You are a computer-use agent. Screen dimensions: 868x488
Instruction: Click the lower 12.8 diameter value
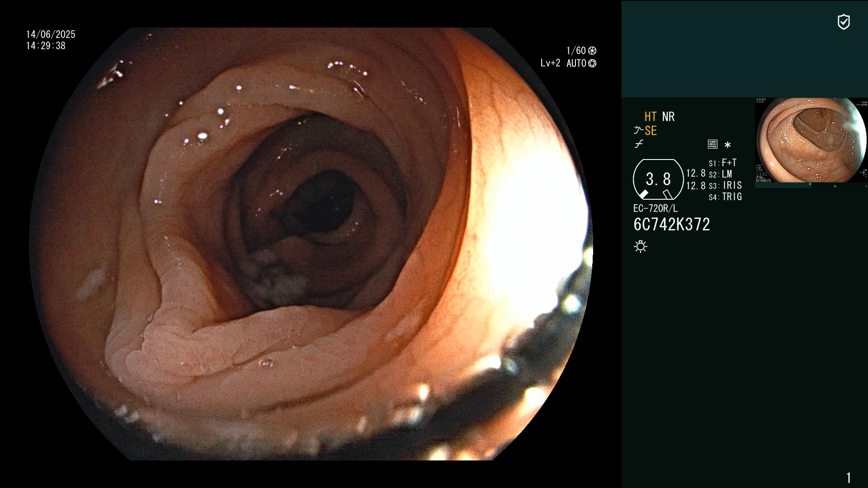[696, 186]
